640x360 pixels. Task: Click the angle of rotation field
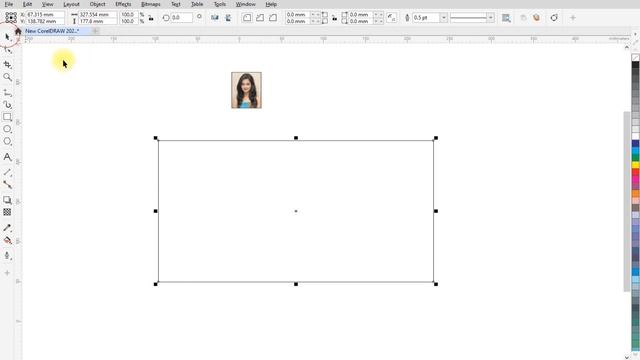tap(181, 18)
